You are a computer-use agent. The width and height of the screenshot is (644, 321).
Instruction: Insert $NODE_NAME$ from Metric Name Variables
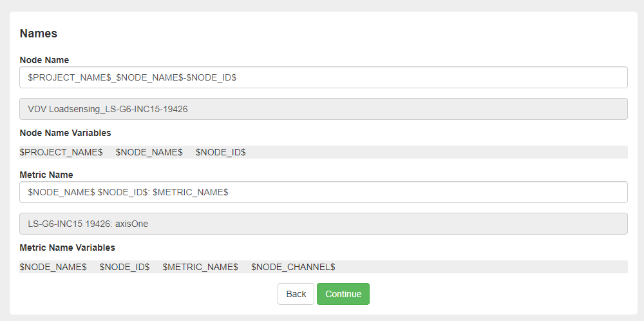click(x=53, y=267)
